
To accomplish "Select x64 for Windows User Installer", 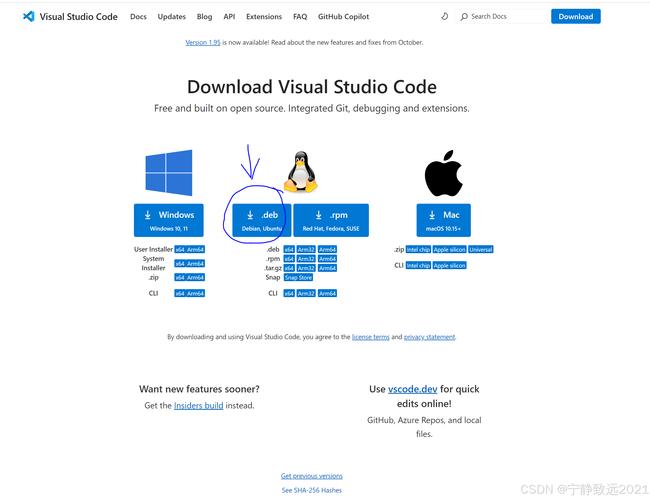I will pos(179,249).
